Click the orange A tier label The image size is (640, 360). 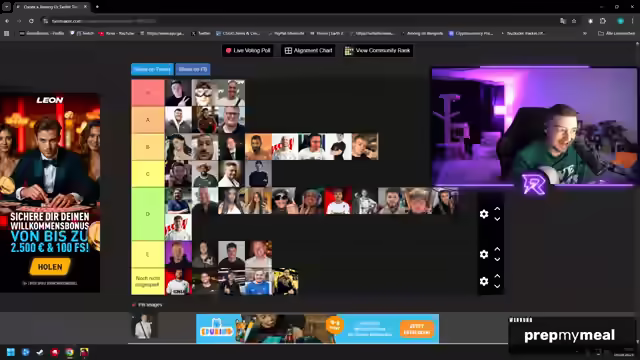coord(148,120)
